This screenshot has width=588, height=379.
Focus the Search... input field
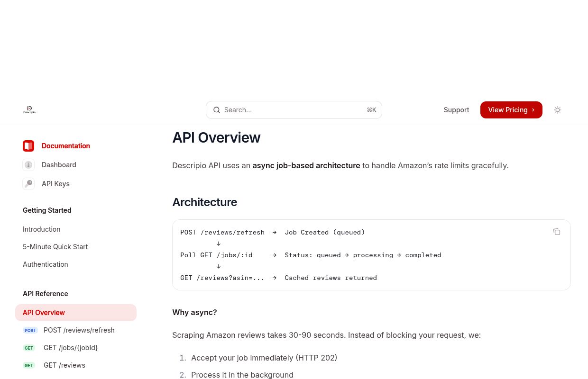294,110
